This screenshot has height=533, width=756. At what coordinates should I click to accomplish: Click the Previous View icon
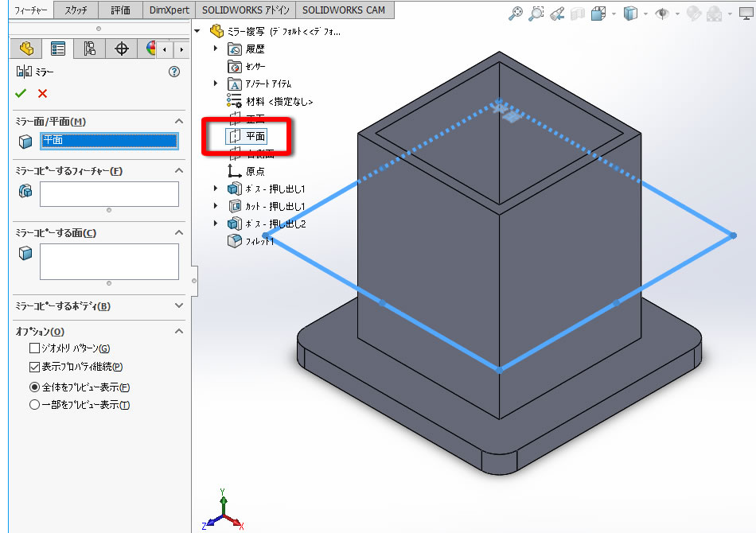[557, 13]
